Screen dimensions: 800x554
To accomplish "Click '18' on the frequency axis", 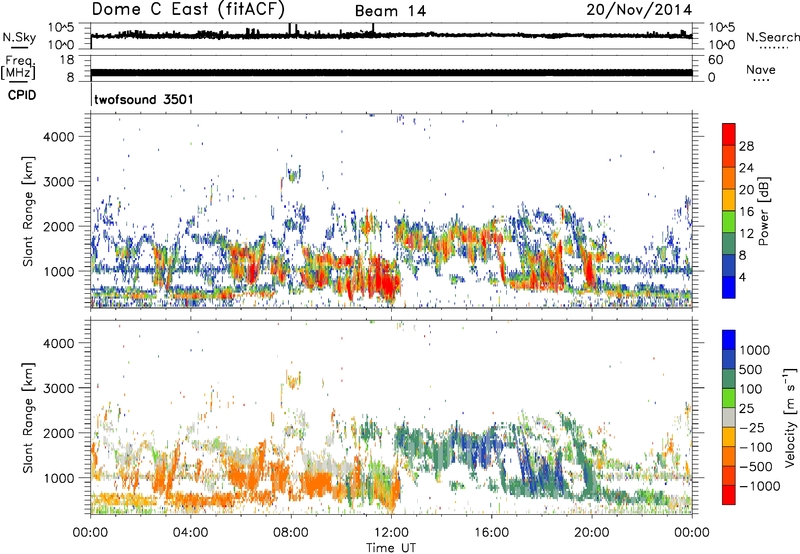I will click(x=67, y=60).
